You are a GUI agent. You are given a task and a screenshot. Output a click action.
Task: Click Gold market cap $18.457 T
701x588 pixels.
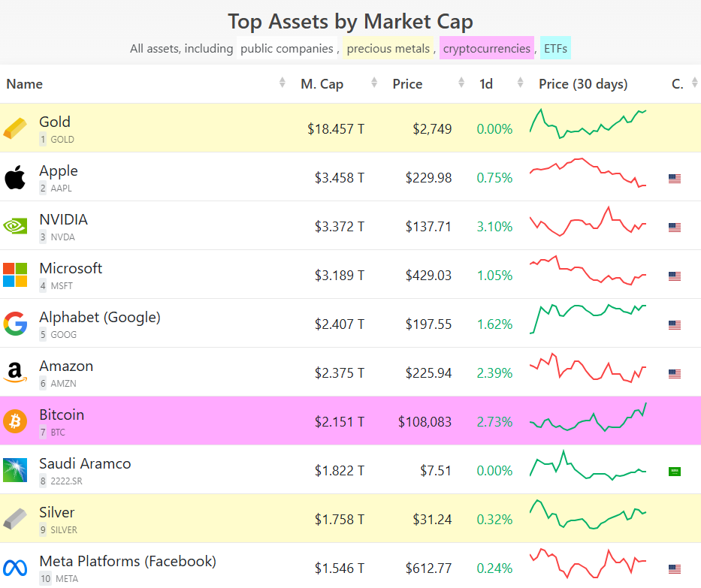[x=336, y=129]
